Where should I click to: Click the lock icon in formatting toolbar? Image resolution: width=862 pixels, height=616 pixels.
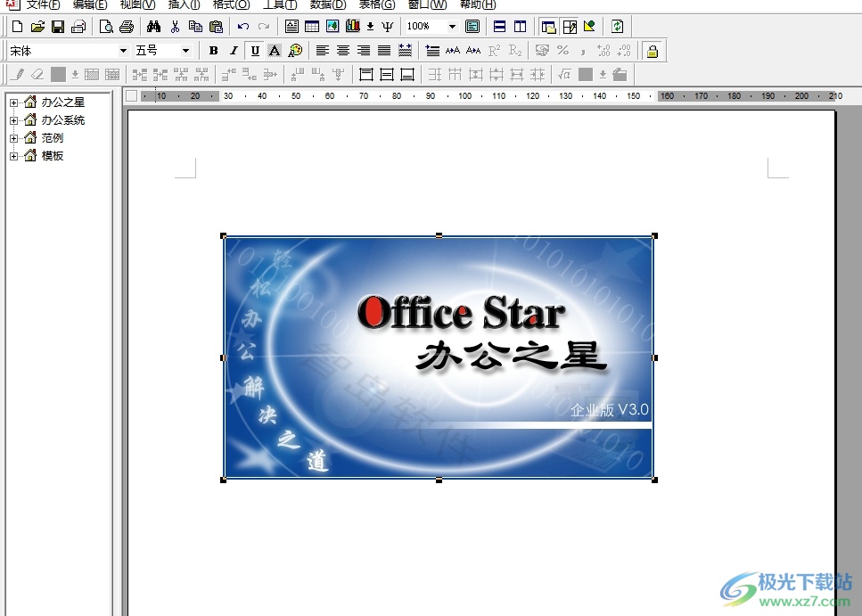click(652, 51)
